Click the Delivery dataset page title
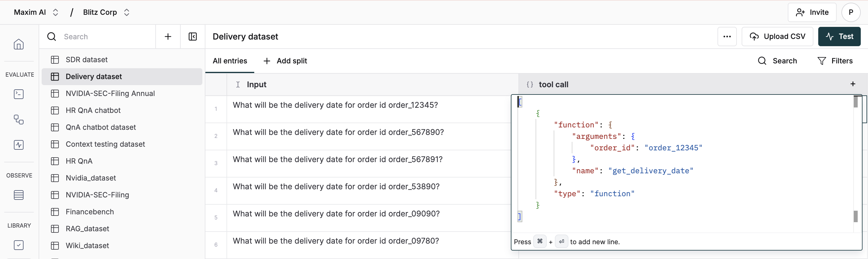The image size is (868, 259). pos(245,37)
